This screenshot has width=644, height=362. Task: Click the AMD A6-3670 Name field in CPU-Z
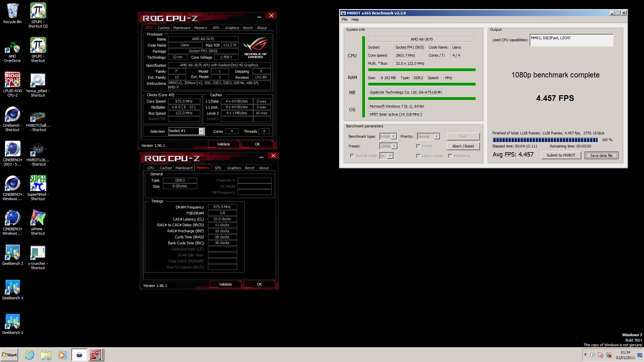tap(203, 39)
